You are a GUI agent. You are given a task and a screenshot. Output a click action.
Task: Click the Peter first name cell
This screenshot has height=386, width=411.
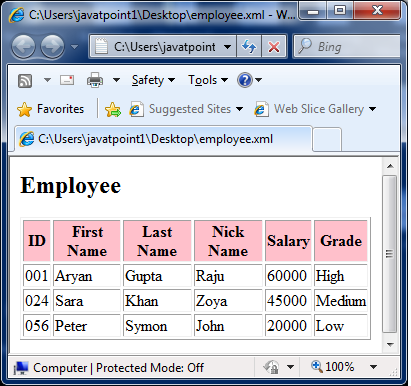(x=87, y=326)
